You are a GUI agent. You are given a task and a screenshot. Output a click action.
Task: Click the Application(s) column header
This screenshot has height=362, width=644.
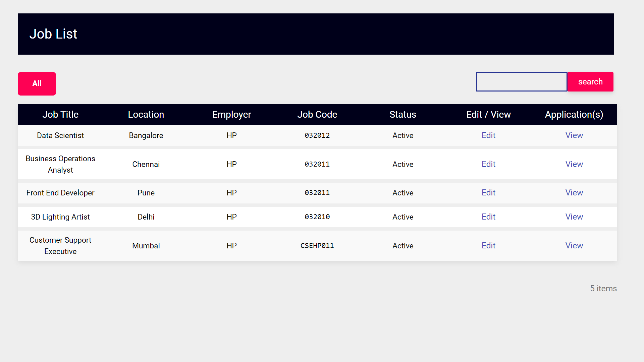tap(574, 114)
